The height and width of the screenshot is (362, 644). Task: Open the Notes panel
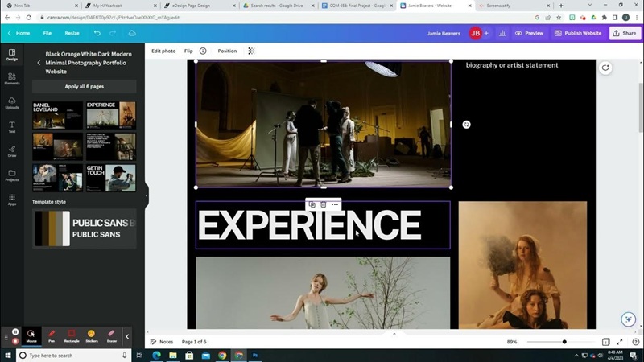click(x=162, y=341)
